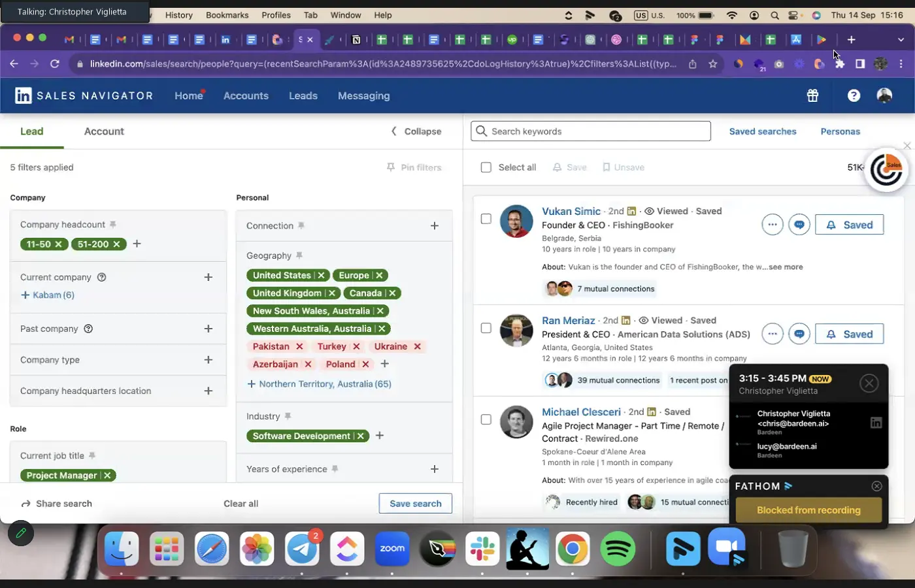Click Share search

point(56,504)
